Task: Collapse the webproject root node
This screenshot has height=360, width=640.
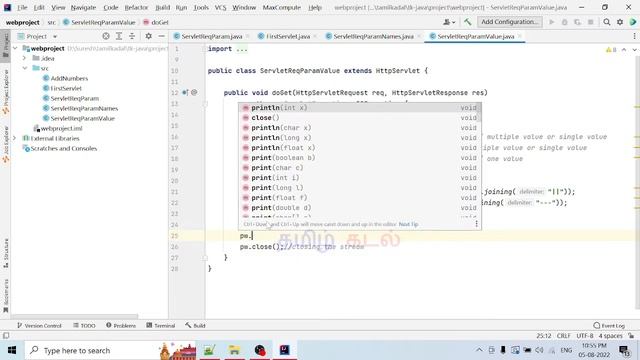Action: tap(16, 48)
